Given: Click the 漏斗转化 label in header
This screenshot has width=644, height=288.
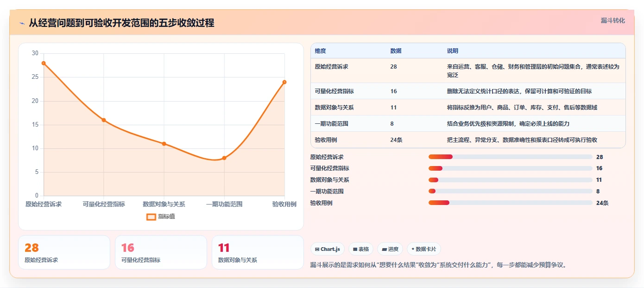Looking at the screenshot, I should tap(613, 20).
